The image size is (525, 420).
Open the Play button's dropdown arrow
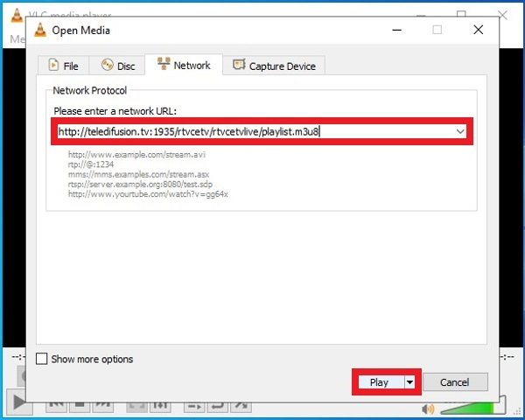(x=409, y=382)
